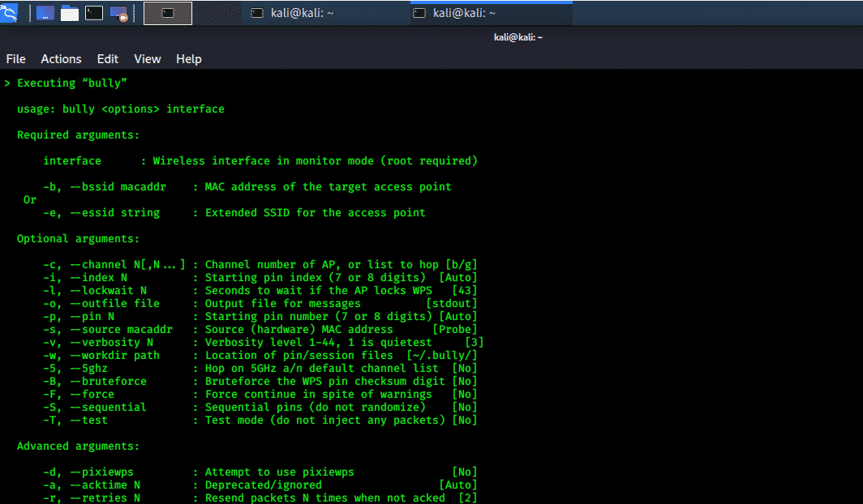Image resolution: width=863 pixels, height=504 pixels.
Task: Select the icon-only terminal taskbar button
Action: (x=168, y=13)
